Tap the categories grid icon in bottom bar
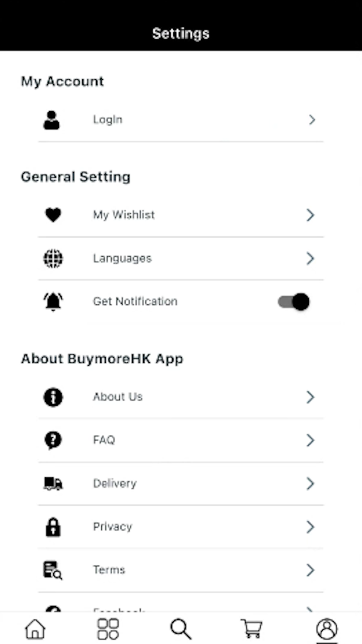Screen dimensions: 362x644 click(x=107, y=628)
